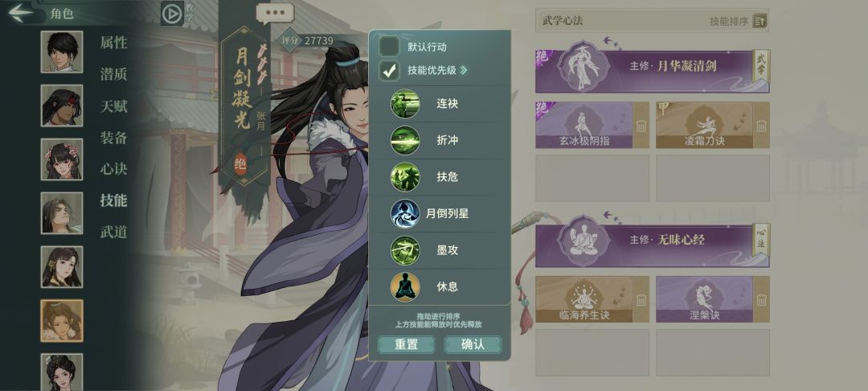
Task: Select the 休息 meditation skill icon
Action: pyautogui.click(x=405, y=287)
